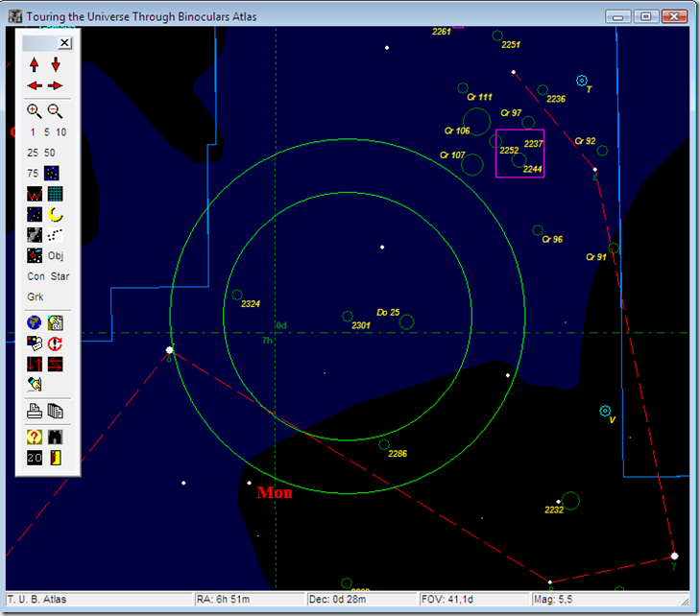
Task: Click the full-sky star field icon
Action: [x=51, y=173]
